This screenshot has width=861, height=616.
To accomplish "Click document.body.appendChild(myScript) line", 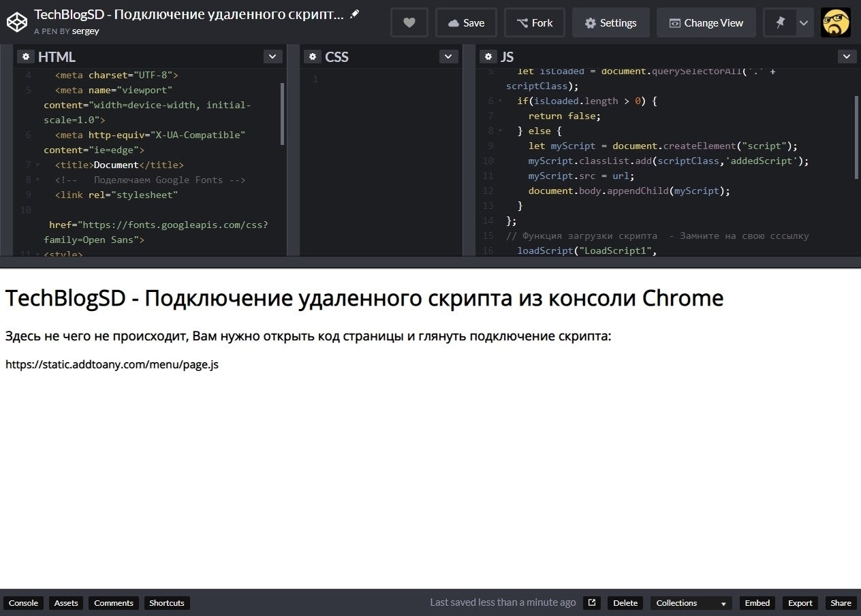I will pos(629,191).
